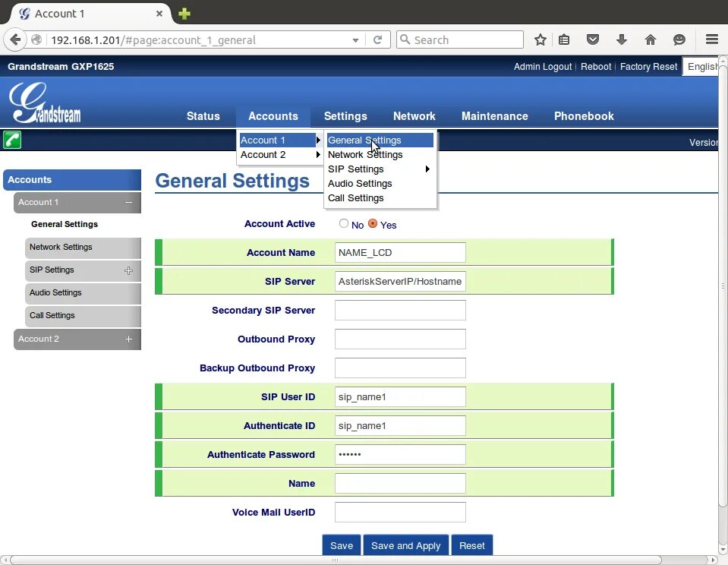Click the Secondary SIP Server field

pos(400,310)
